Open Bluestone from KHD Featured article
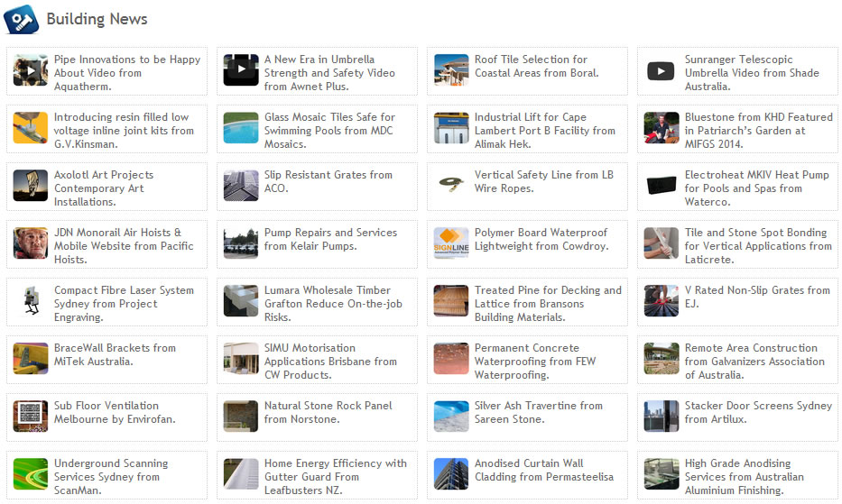 pyautogui.click(x=759, y=131)
